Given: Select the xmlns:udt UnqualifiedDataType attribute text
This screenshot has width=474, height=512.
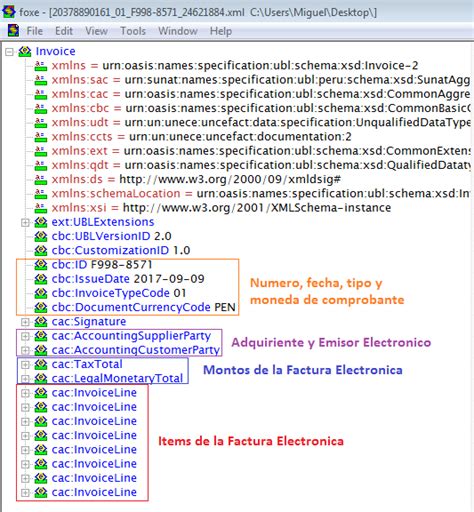Looking at the screenshot, I should pos(261,123).
